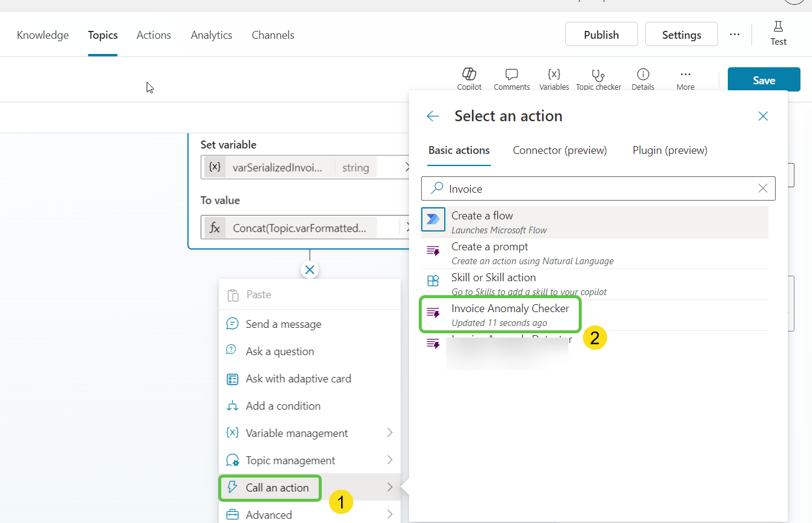Switch to the Plugin (preview) tab
Screen dimensions: 812x523
coord(670,150)
